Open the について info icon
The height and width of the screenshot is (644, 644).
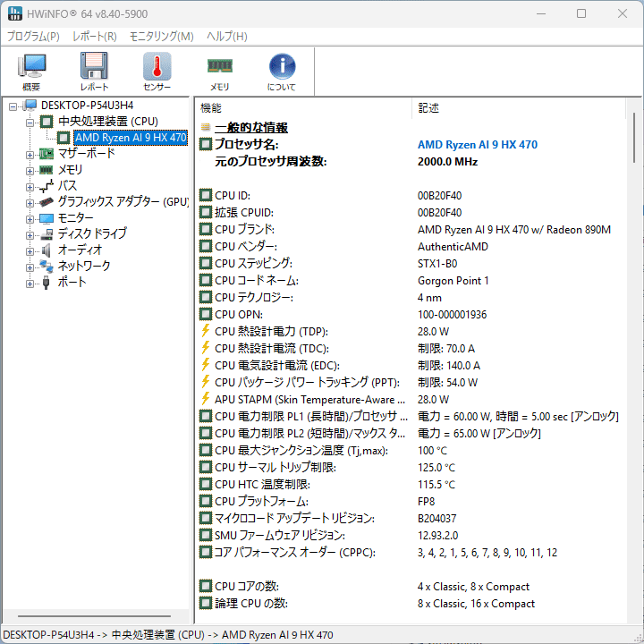click(282, 72)
